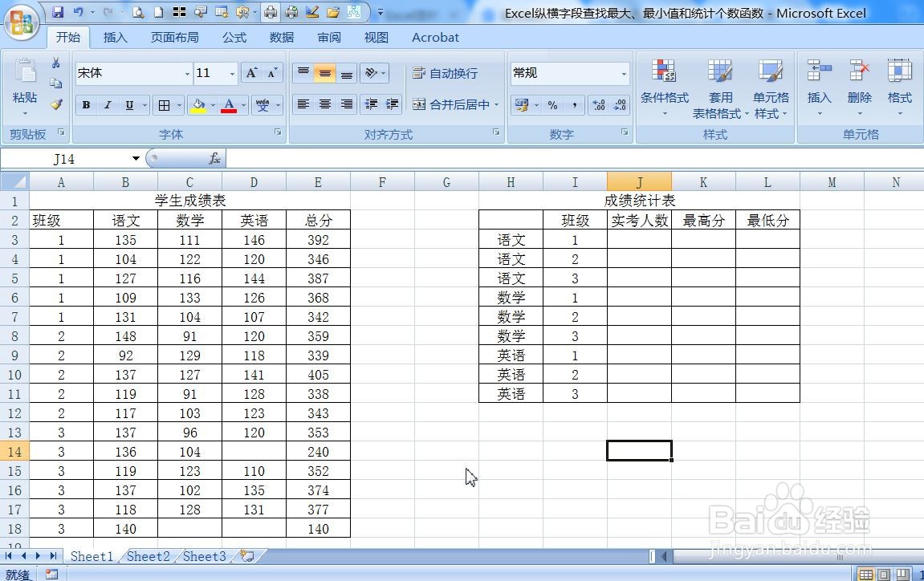
Task: Click the increase decimal places icon
Action: pos(599,104)
